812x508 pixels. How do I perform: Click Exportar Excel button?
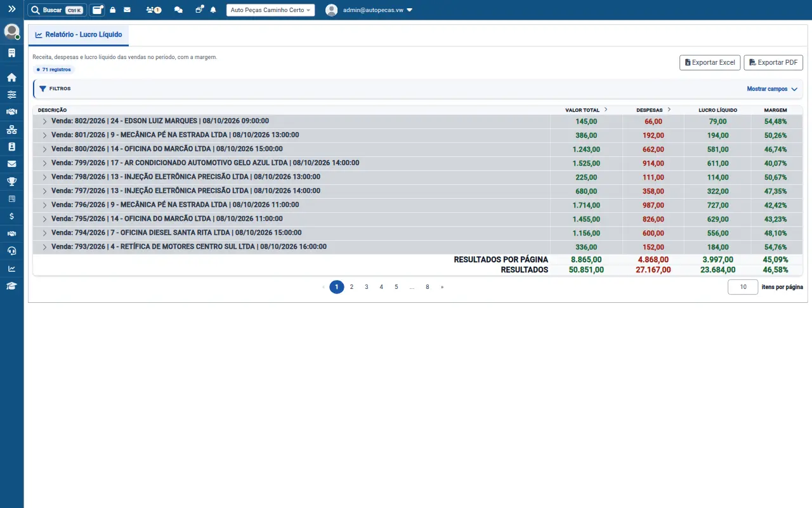(710, 62)
